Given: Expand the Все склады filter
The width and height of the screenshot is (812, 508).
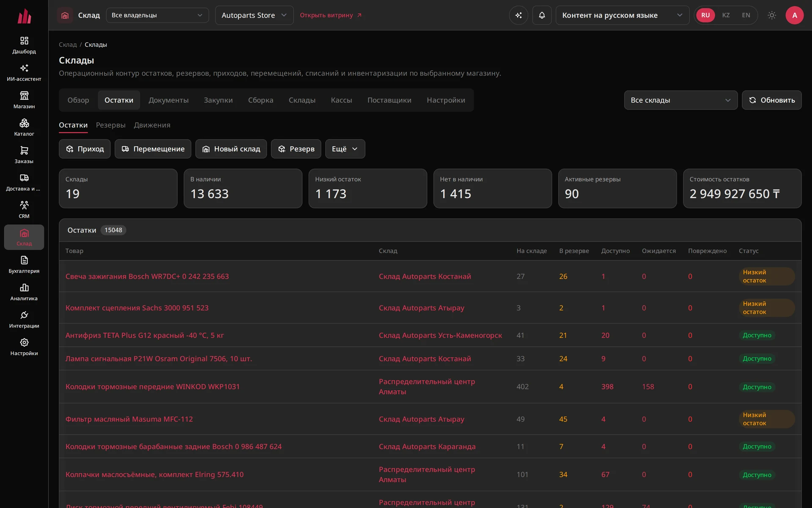Looking at the screenshot, I should 680,100.
